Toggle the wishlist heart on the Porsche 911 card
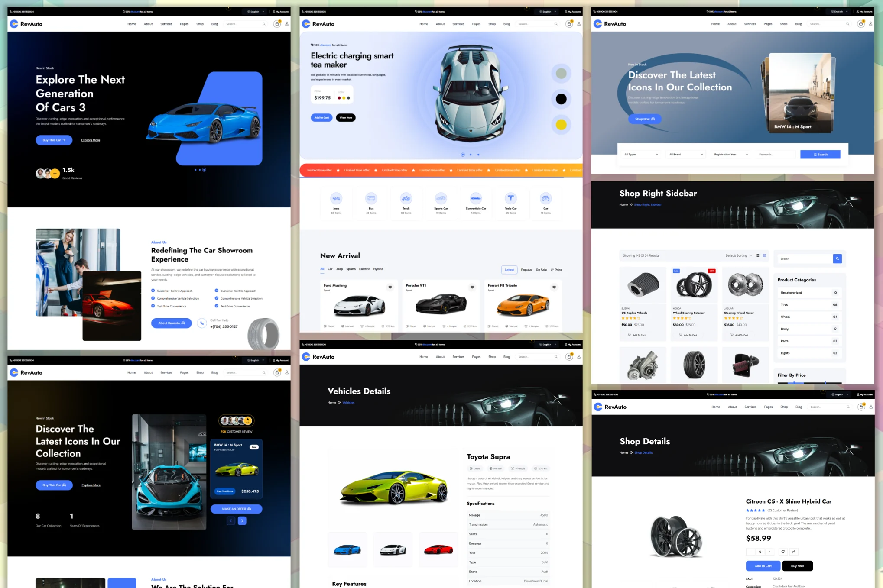The width and height of the screenshot is (883, 588). point(472,287)
